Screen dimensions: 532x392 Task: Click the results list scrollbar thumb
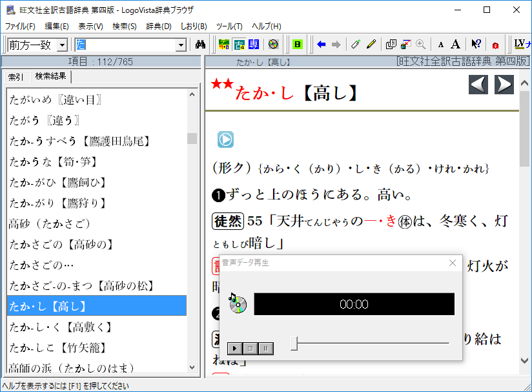pyautogui.click(x=192, y=138)
